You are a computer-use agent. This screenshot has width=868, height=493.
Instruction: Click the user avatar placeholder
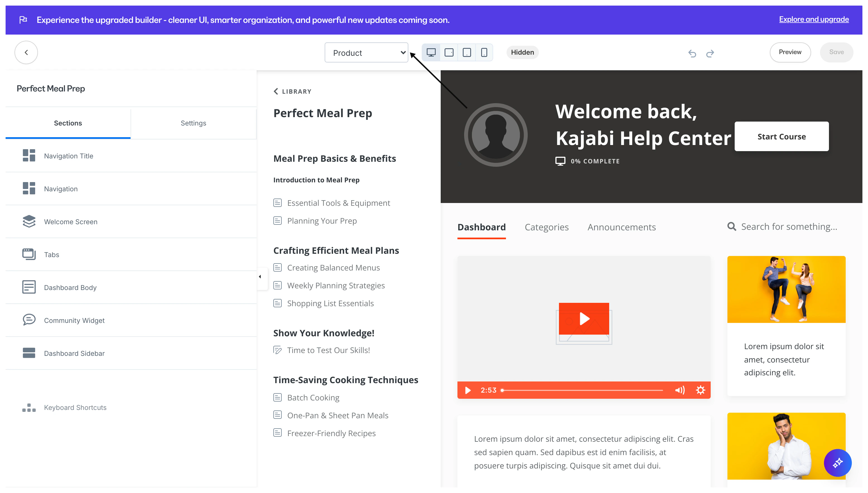point(496,135)
